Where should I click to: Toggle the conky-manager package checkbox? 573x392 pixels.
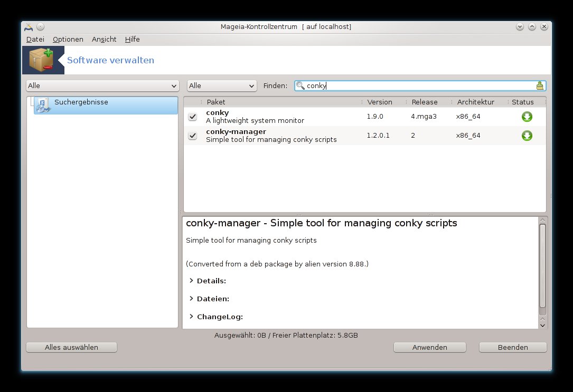[193, 136]
